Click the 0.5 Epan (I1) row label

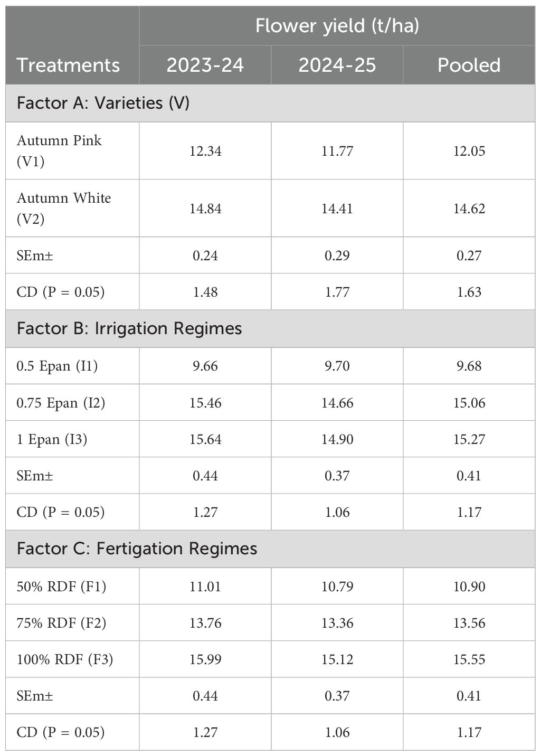pos(57,366)
